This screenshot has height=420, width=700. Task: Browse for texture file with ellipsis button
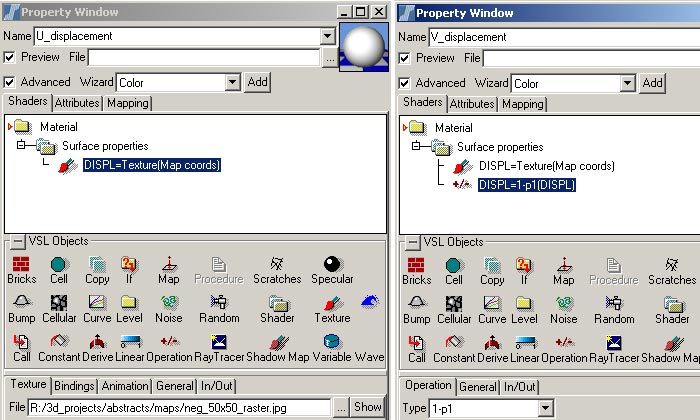point(341,408)
